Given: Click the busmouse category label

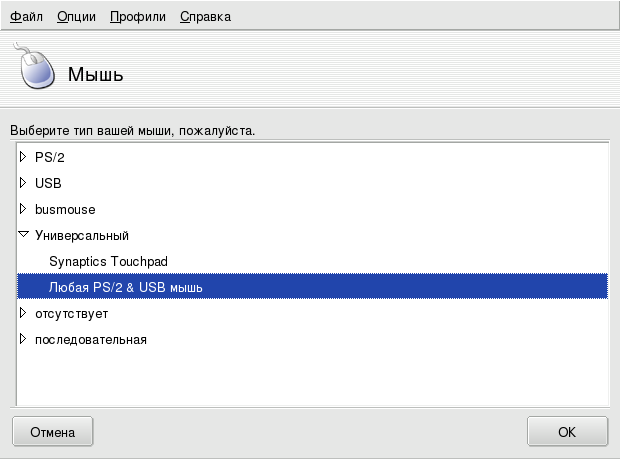Looking at the screenshot, I should click(63, 209).
